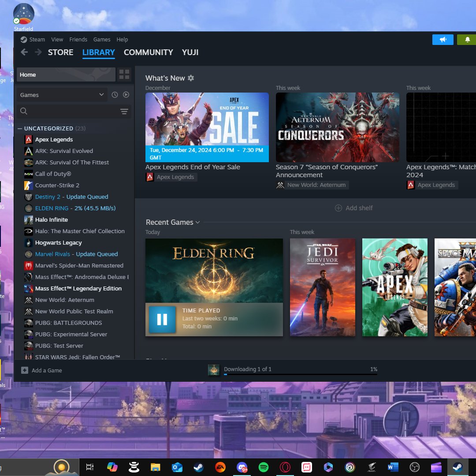This screenshot has height=476, width=476.
Task: Open OBS Studio from taskbar
Action: 414,467
